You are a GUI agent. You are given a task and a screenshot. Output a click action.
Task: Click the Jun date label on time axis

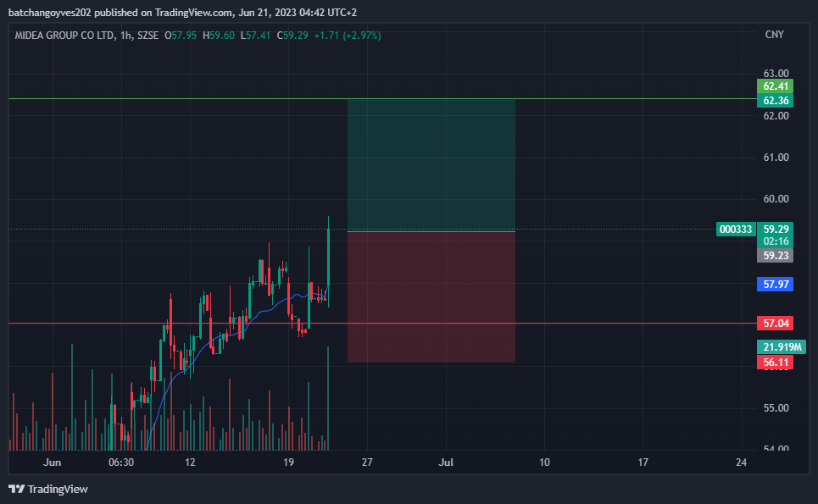[53, 462]
